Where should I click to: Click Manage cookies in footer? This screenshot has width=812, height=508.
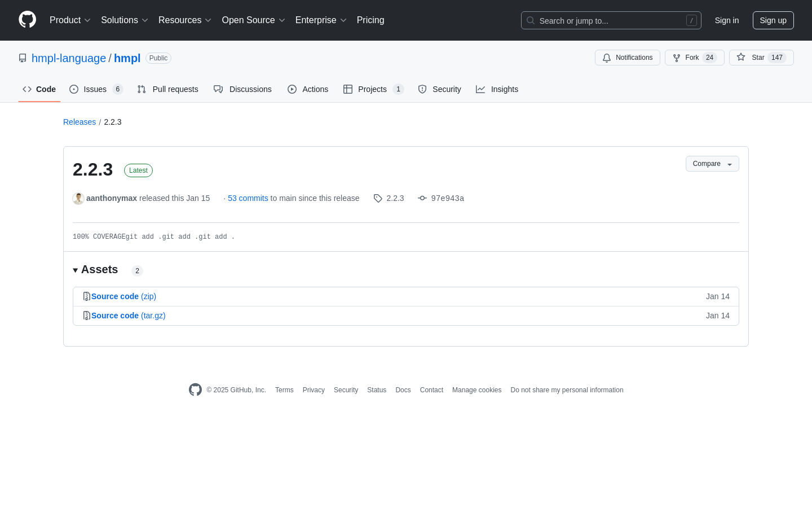click(x=476, y=390)
